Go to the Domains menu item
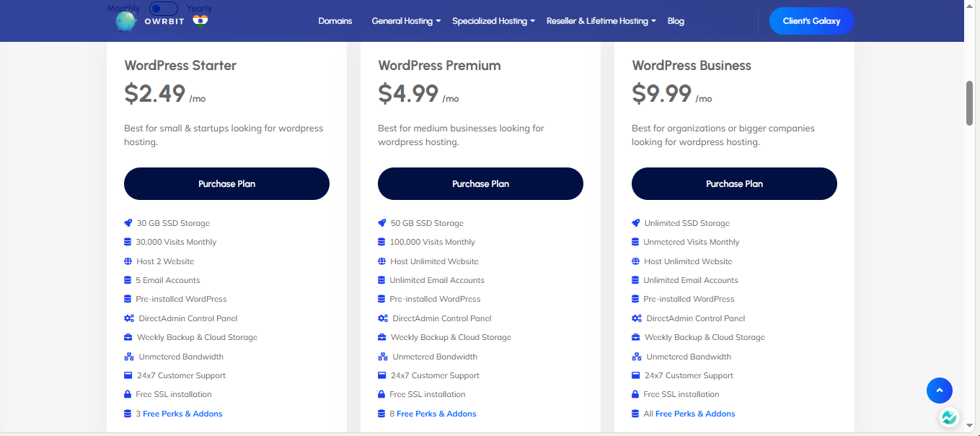 point(335,21)
